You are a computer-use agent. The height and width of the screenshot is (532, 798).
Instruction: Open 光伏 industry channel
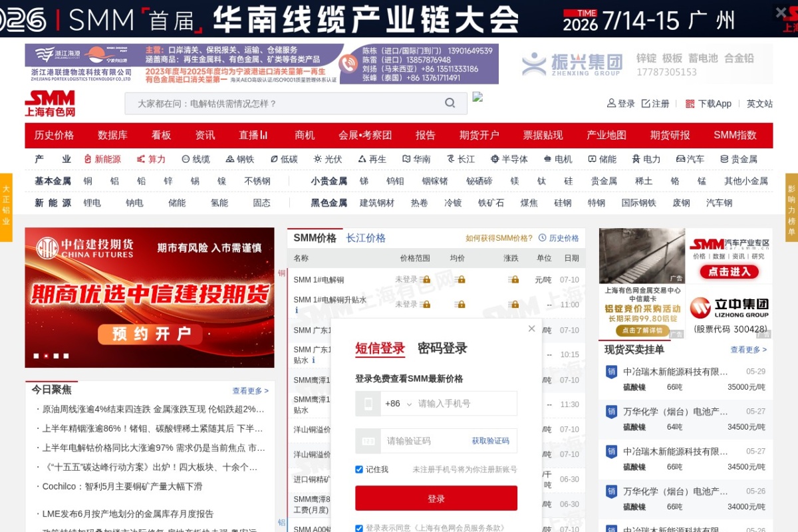click(328, 159)
